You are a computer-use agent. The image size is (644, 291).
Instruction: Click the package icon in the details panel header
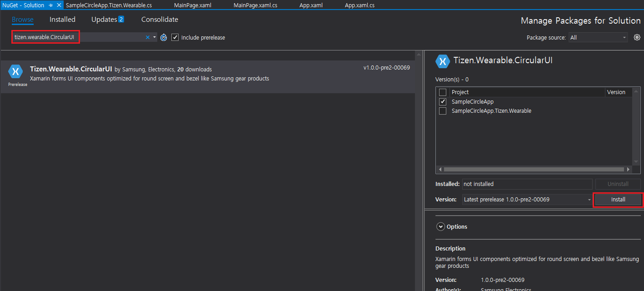[442, 61]
